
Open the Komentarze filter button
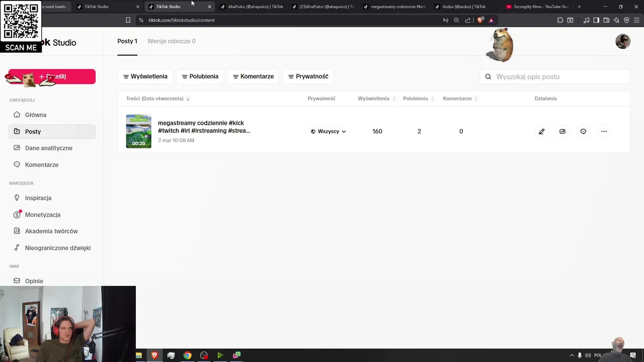(253, 76)
